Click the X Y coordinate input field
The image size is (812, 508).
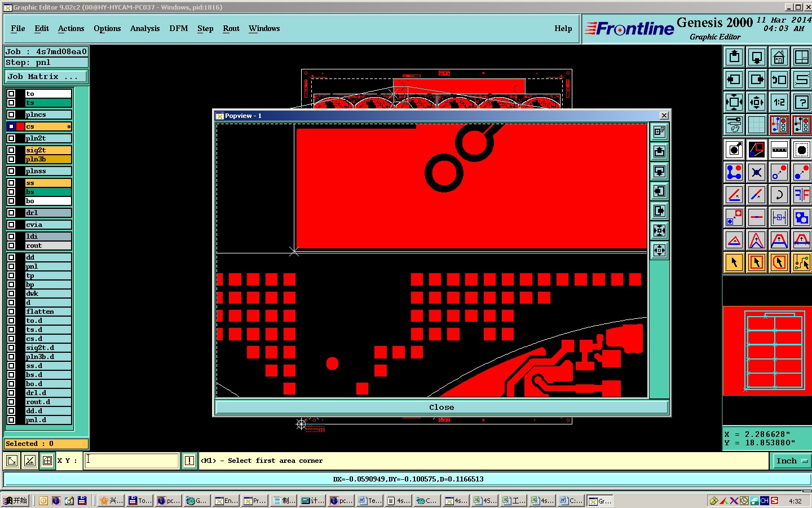pos(132,461)
